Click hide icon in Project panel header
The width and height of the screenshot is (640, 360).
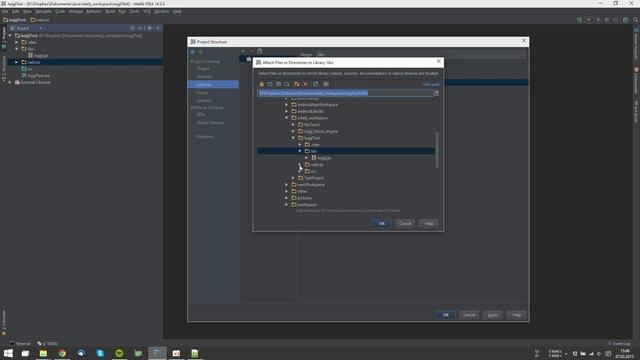tap(158, 28)
